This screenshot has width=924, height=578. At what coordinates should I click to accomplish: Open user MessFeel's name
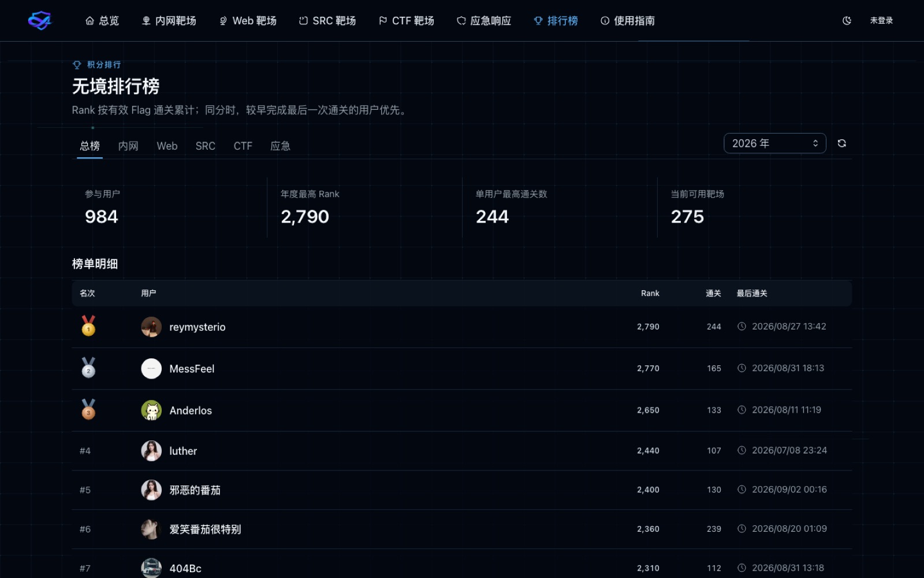[x=192, y=369]
